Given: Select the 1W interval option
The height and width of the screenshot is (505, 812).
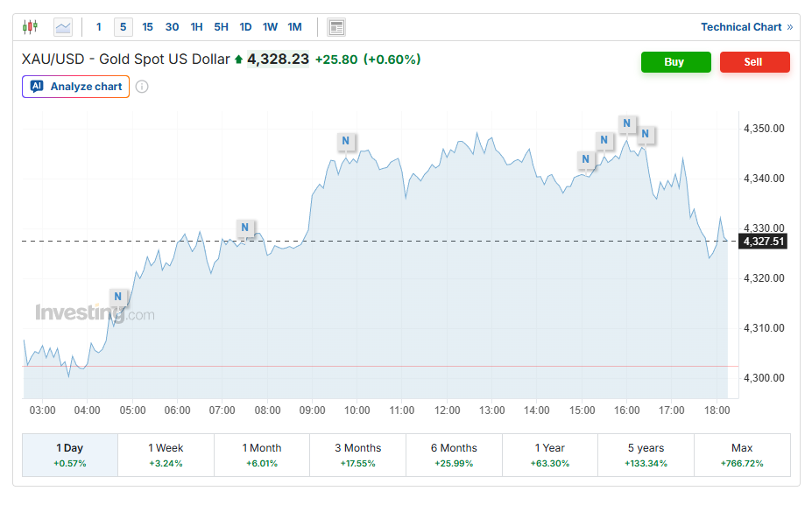Looking at the screenshot, I should click(270, 27).
